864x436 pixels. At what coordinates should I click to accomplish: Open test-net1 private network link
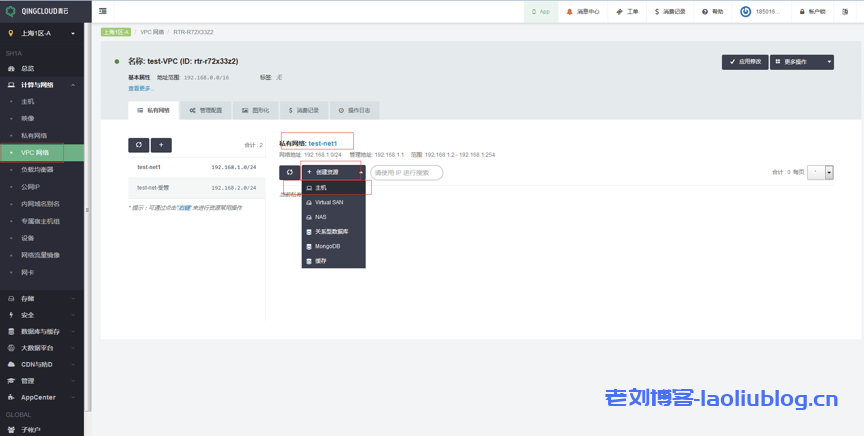coord(323,144)
